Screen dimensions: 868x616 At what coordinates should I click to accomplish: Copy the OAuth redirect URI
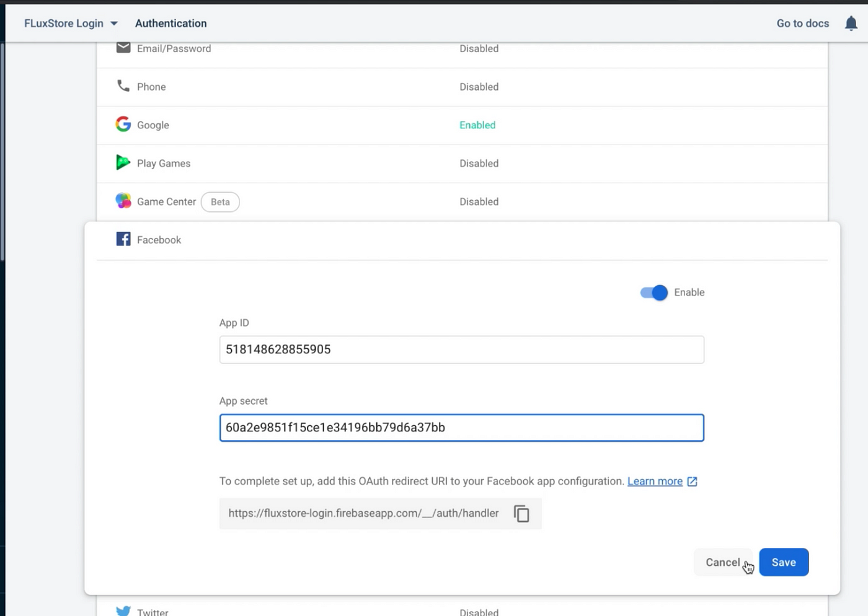tap(521, 514)
